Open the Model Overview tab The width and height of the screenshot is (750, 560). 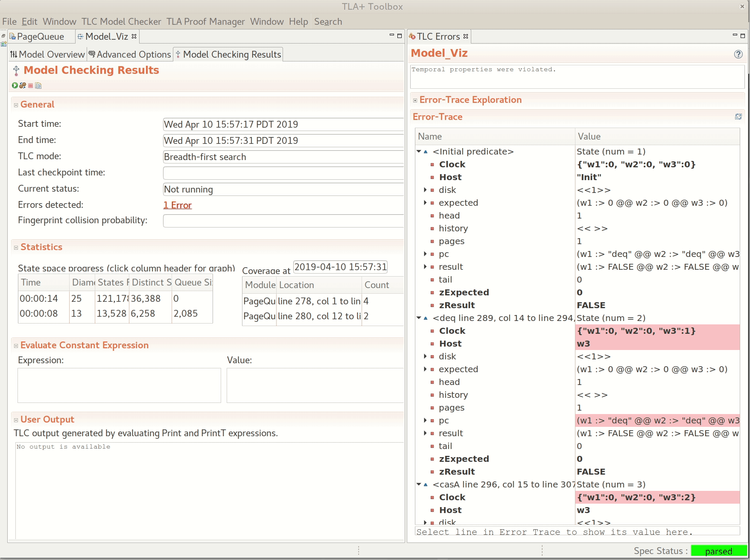(48, 55)
